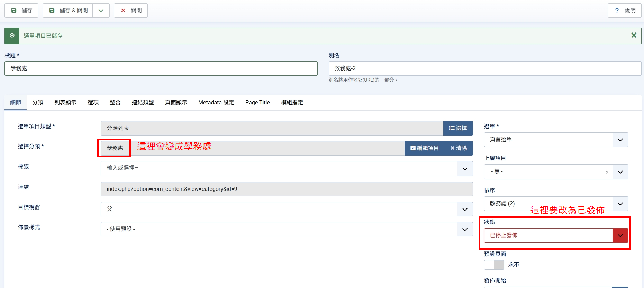This screenshot has height=288, width=644.
Task: Click alias hint text 別名將用作地址(URL)的一部分
Action: [x=363, y=80]
